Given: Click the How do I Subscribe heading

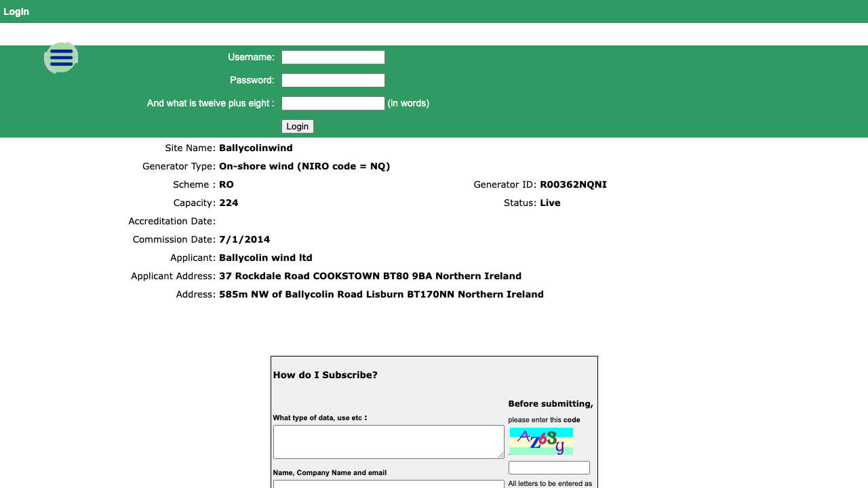Looking at the screenshot, I should [x=325, y=375].
